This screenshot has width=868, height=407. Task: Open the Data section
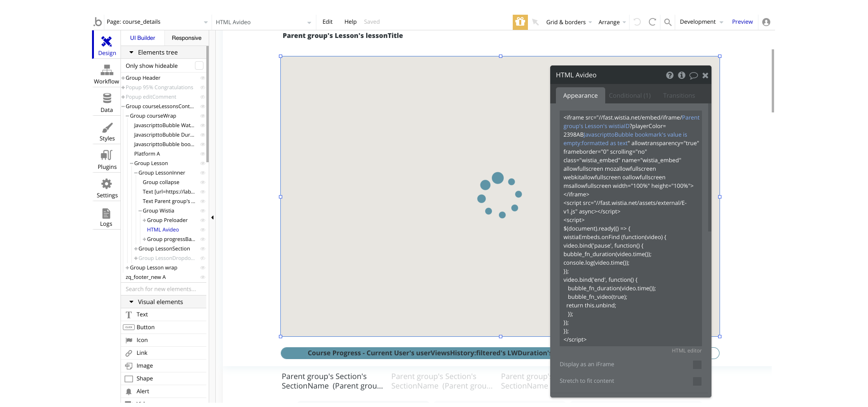(x=107, y=103)
